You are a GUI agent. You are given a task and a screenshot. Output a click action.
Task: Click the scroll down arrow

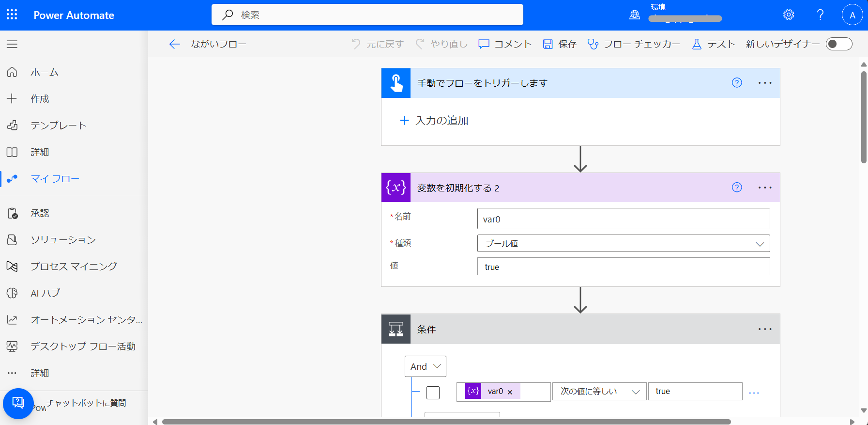click(864, 410)
